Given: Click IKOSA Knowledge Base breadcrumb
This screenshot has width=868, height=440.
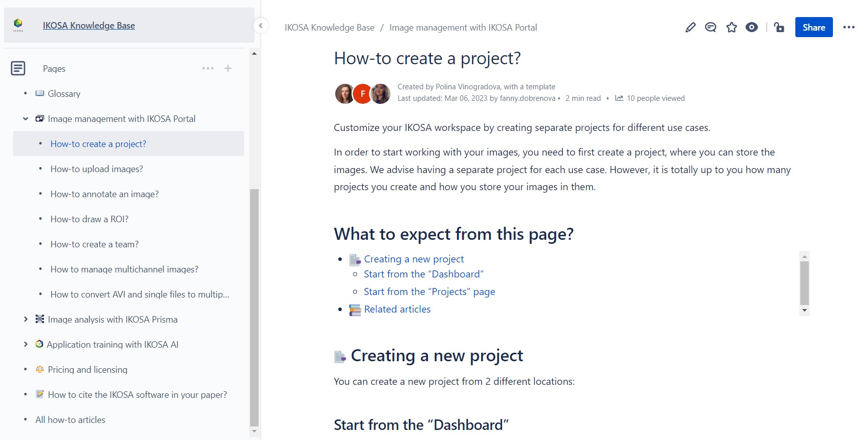Looking at the screenshot, I should 329,28.
